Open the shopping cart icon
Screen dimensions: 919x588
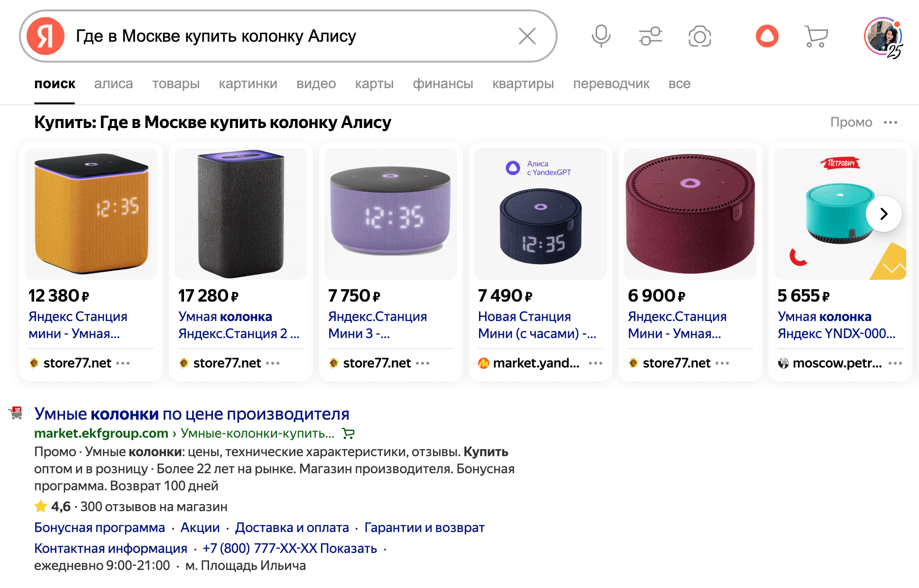[x=816, y=36]
